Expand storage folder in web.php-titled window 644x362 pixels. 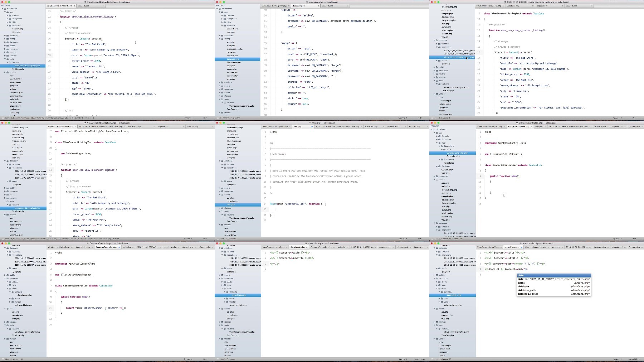point(219,208)
